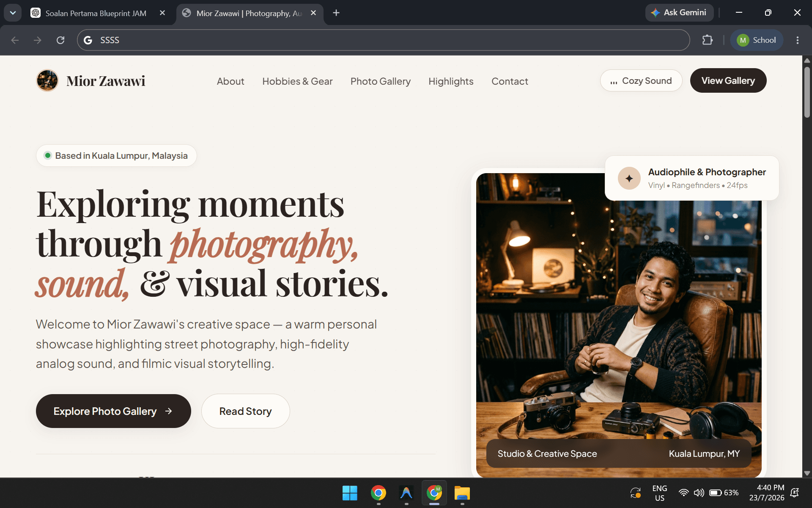The image size is (812, 508).
Task: Switch the ENG US input language
Action: (x=660, y=493)
